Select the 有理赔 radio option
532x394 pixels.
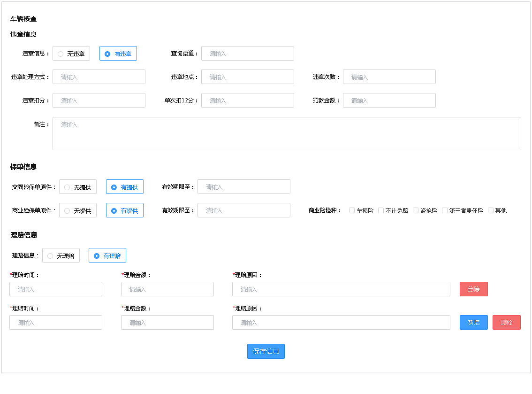(x=107, y=255)
